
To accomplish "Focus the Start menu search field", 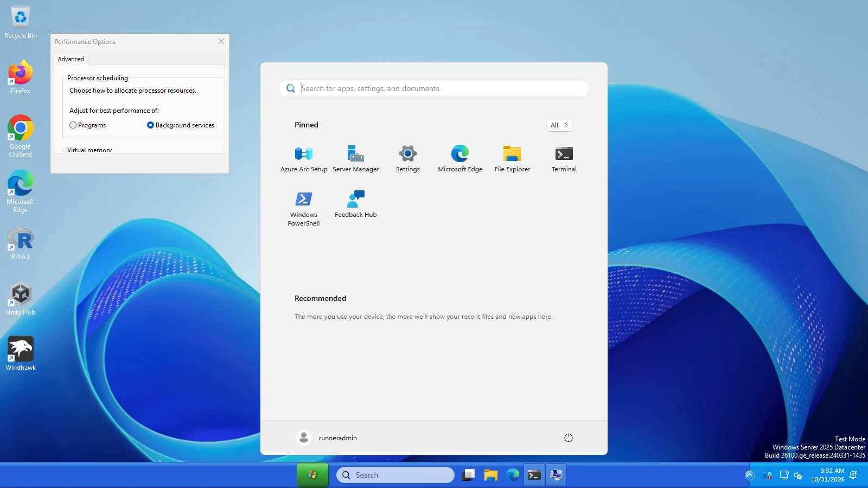I will click(434, 88).
